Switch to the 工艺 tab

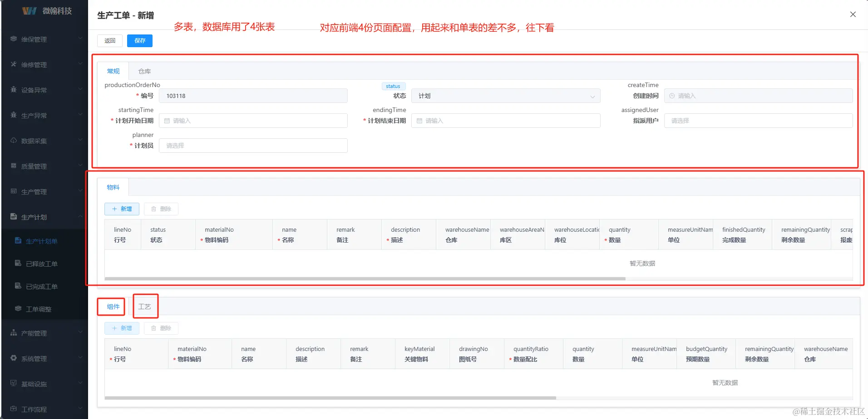coord(144,307)
